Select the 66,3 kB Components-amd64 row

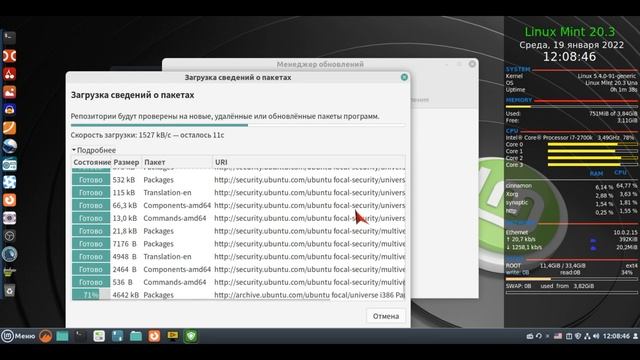[238, 205]
